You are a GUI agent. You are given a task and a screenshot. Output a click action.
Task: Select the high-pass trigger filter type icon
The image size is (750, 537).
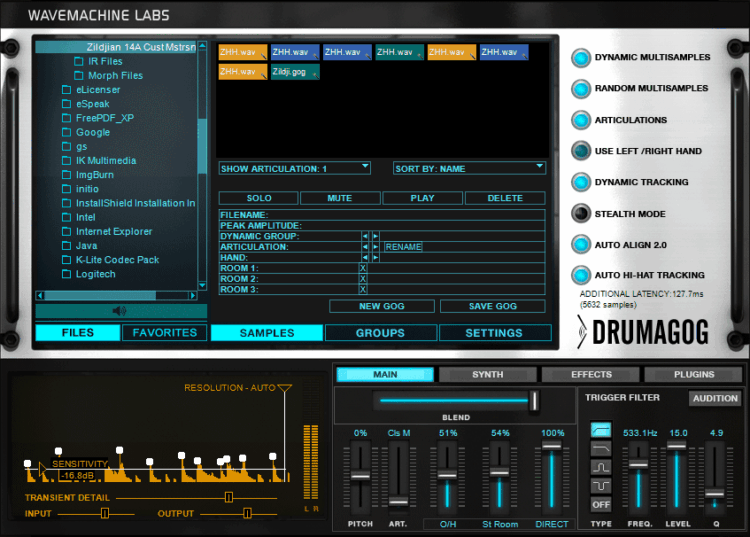[601, 429]
